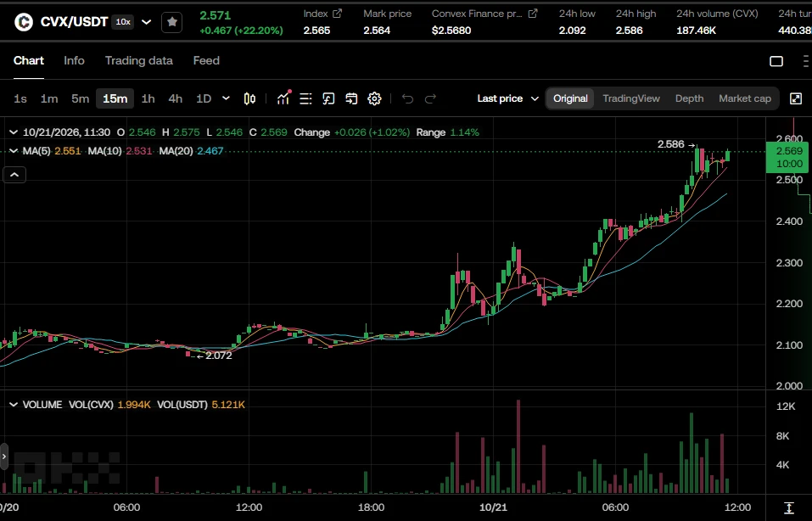
Task: Open the indicators menu icon
Action: [x=283, y=98]
